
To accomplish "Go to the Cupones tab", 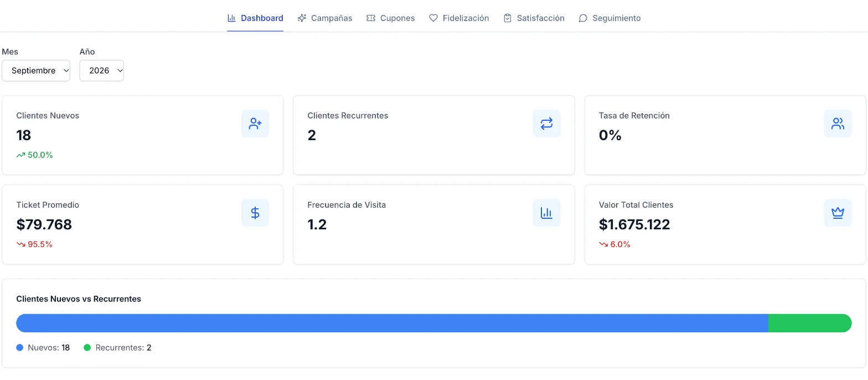I will (x=390, y=18).
